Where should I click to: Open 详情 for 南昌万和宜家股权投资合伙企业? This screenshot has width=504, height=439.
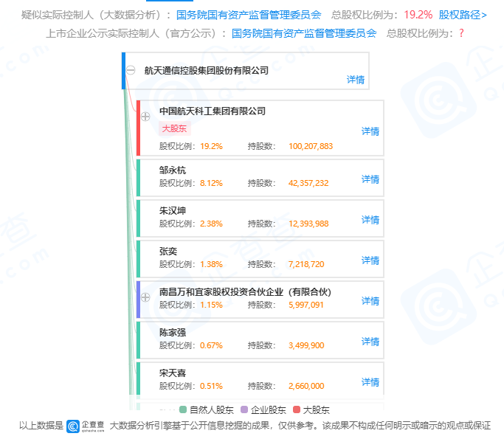coord(370,301)
